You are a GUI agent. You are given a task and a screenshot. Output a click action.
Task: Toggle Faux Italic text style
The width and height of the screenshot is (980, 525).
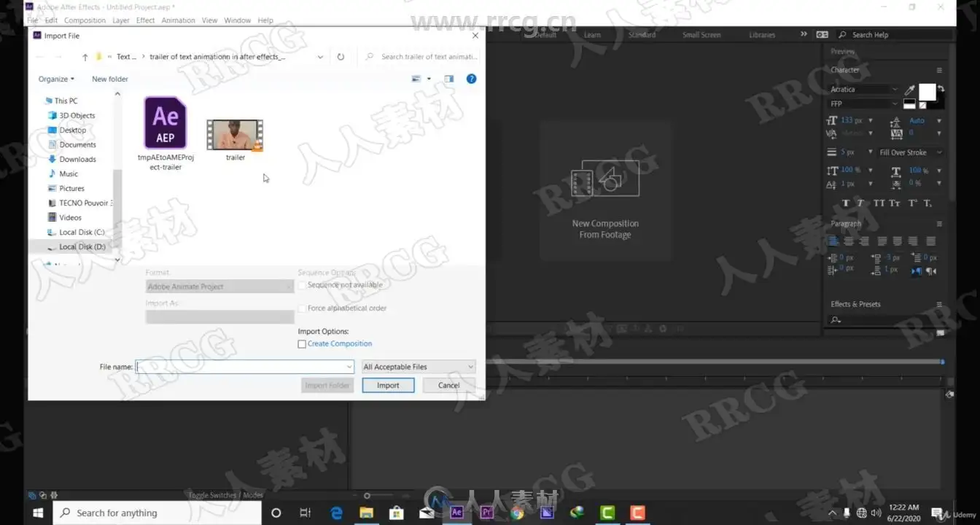point(860,203)
